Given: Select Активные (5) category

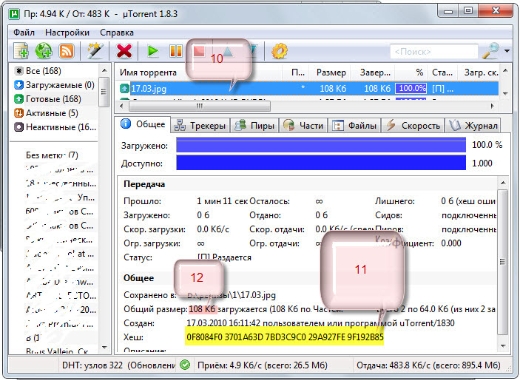Looking at the screenshot, I should (52, 113).
